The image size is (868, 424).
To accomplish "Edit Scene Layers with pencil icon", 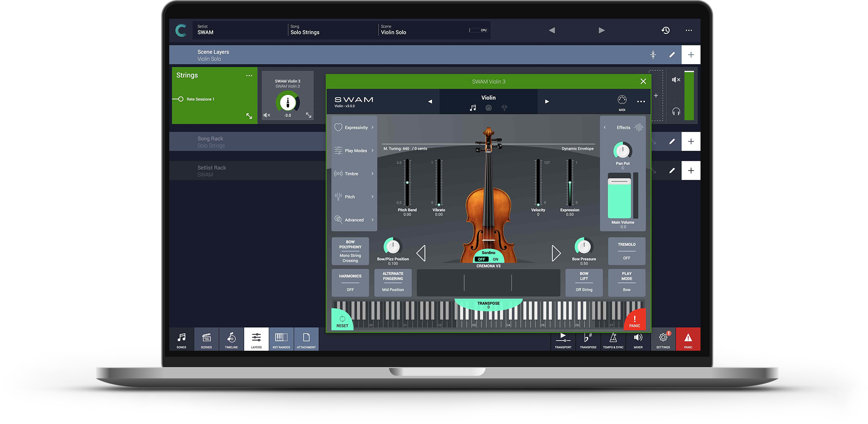I will 672,55.
